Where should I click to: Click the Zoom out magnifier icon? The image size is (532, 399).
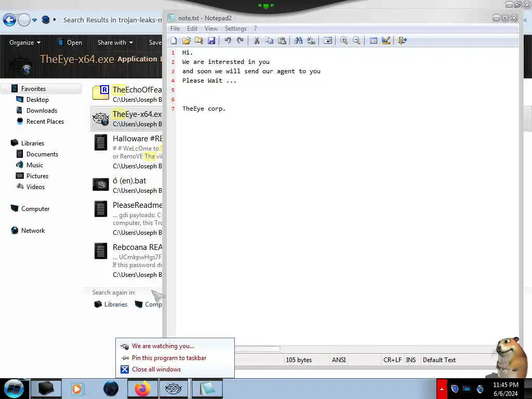click(x=356, y=41)
